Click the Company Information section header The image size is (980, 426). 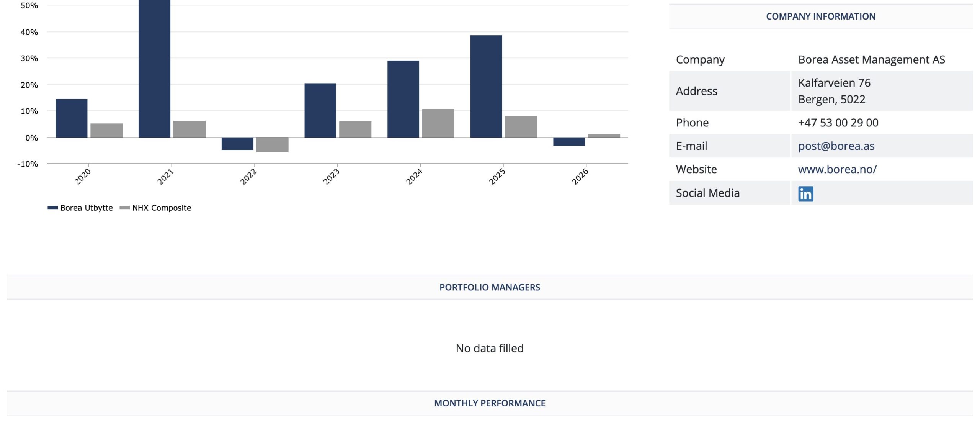point(820,16)
